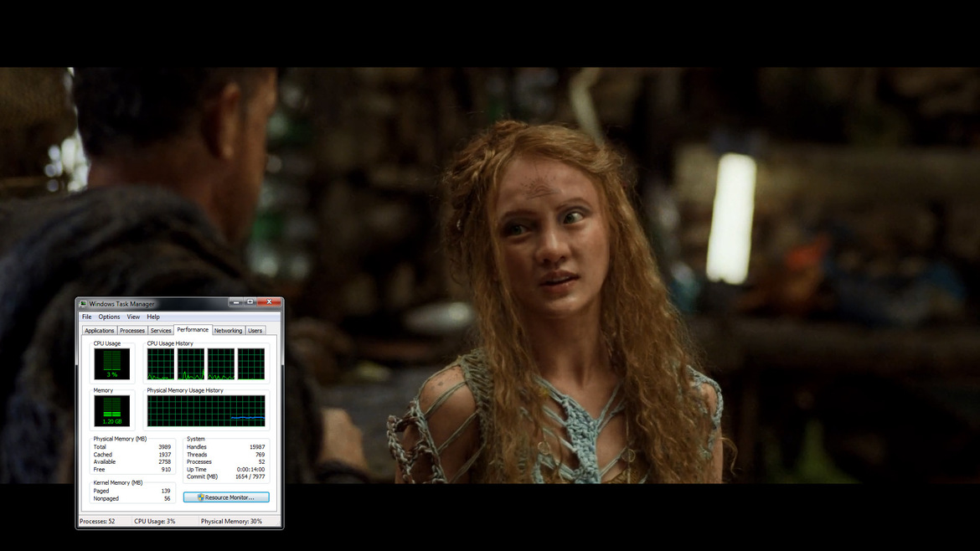The height and width of the screenshot is (551, 980).
Task: Click "Processes: 52" in the status bar
Action: [x=97, y=522]
